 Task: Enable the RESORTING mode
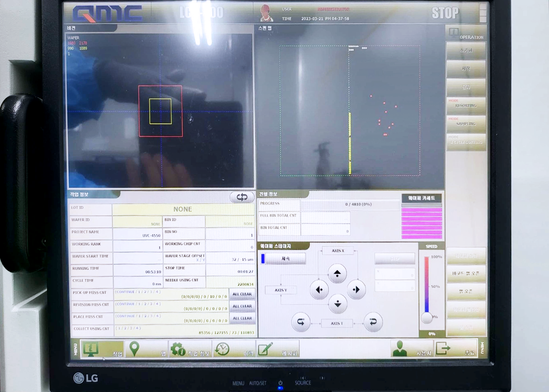coord(466,106)
